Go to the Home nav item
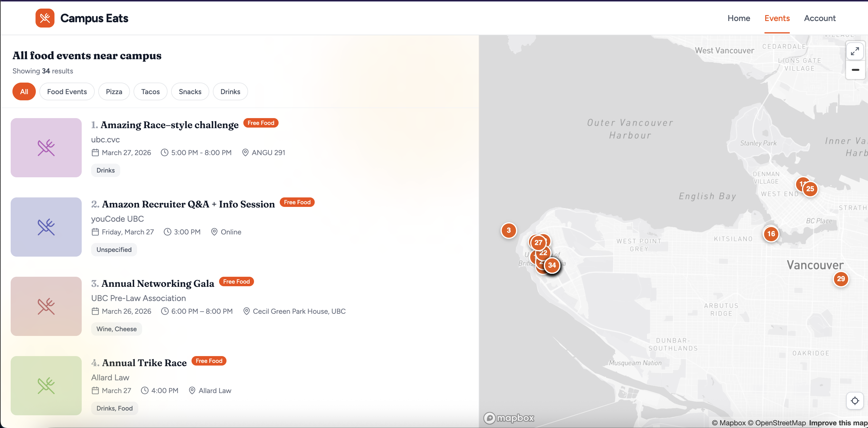 (739, 18)
